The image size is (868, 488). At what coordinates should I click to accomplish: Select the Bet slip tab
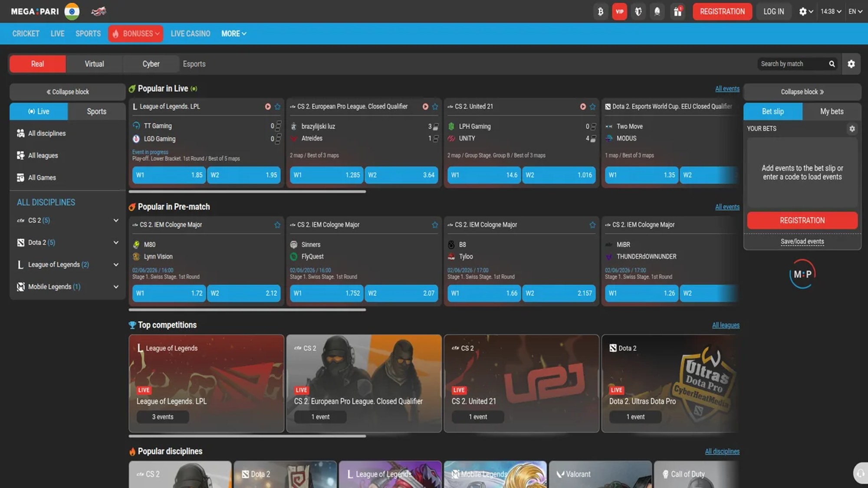click(773, 111)
